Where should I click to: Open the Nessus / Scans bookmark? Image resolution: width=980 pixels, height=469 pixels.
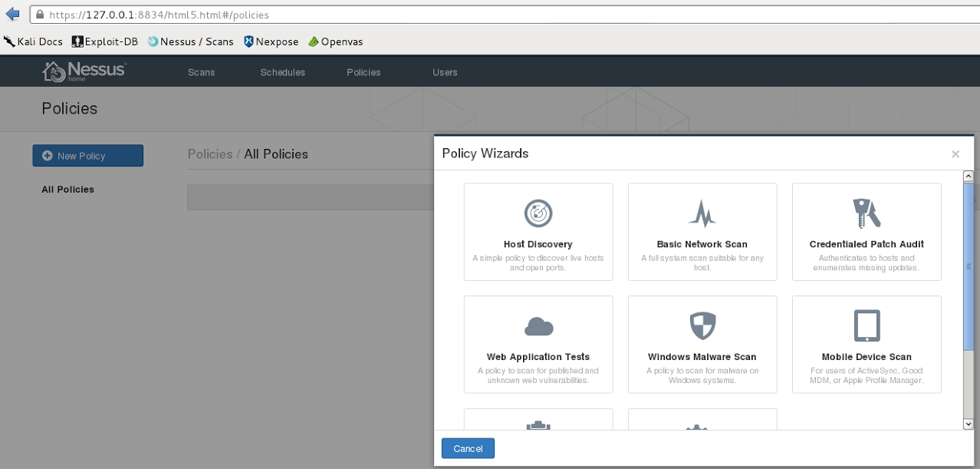tap(191, 41)
